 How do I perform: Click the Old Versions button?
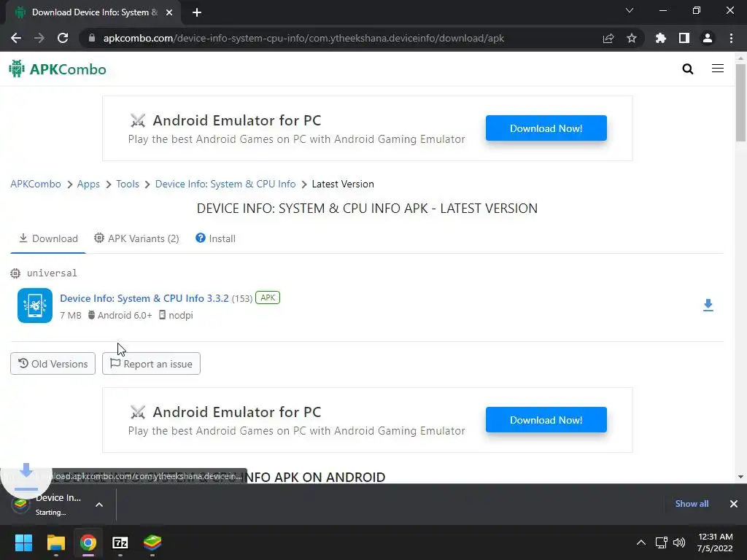click(x=53, y=364)
